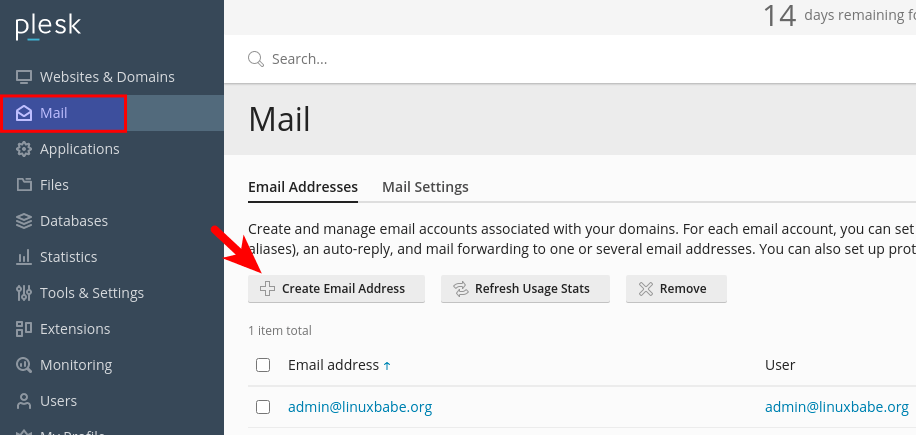The height and width of the screenshot is (435, 916).
Task: Click the search magnifier icon
Action: 256,59
